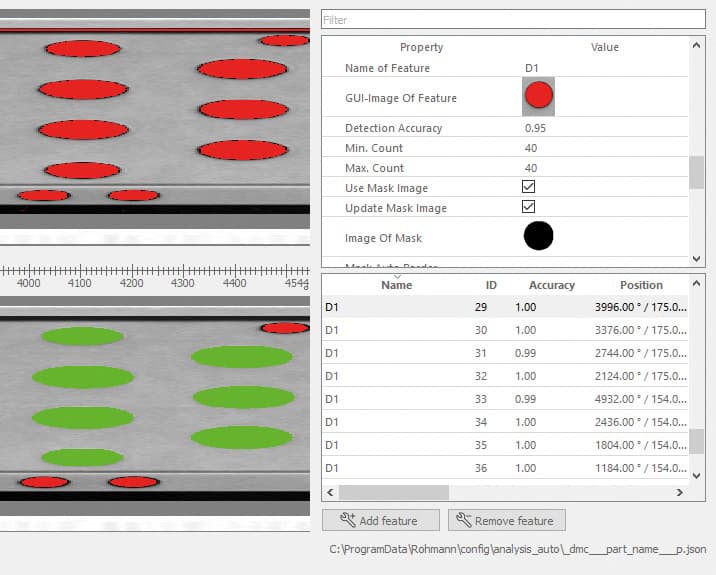716x575 pixels.
Task: Click the Detection Accuracy value 0.95
Action: (535, 128)
